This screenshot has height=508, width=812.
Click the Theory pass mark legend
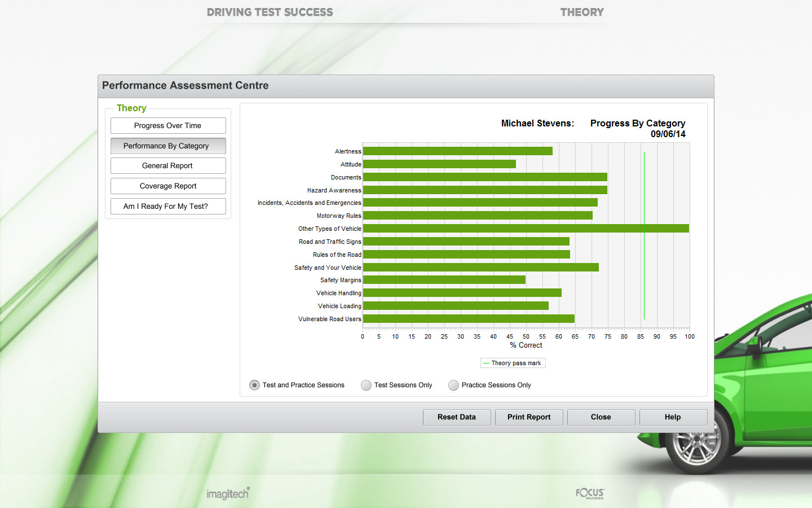click(x=513, y=363)
